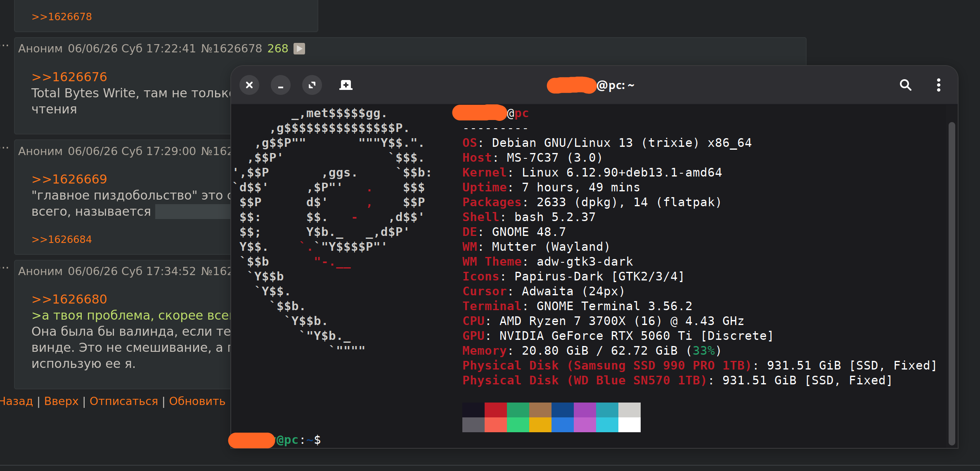Reveal the spoiler after 'всего, называется'
The width and height of the screenshot is (980, 471).
pyautogui.click(x=192, y=212)
